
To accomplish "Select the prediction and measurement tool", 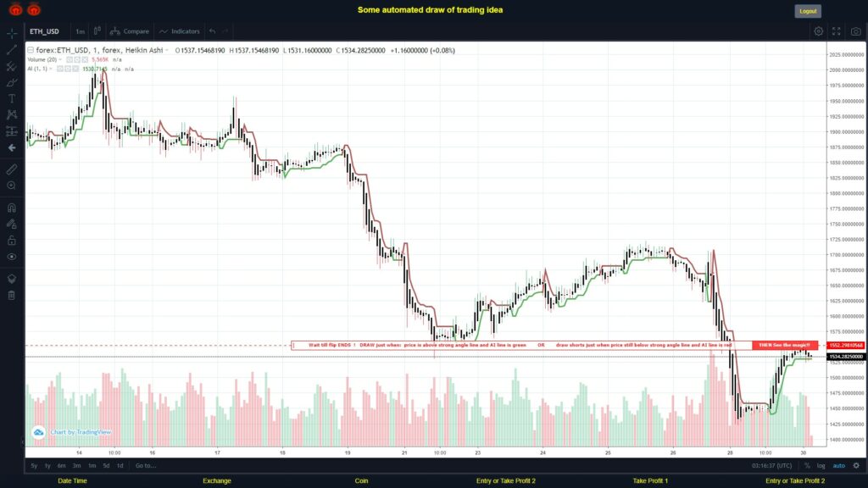I will (x=12, y=131).
